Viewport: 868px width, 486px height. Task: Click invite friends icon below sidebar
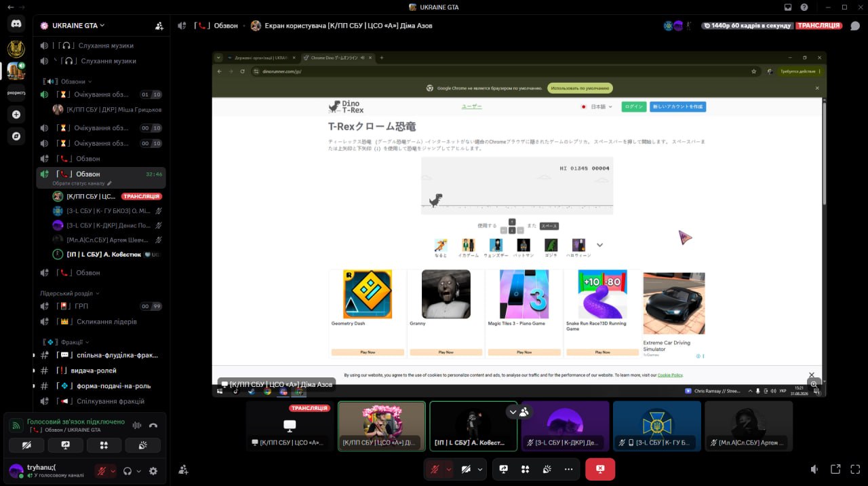[x=183, y=470]
